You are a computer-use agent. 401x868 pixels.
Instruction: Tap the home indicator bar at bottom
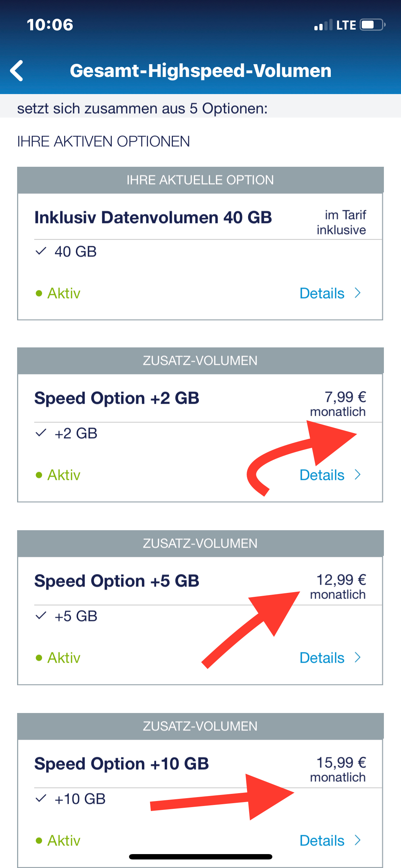point(201,857)
